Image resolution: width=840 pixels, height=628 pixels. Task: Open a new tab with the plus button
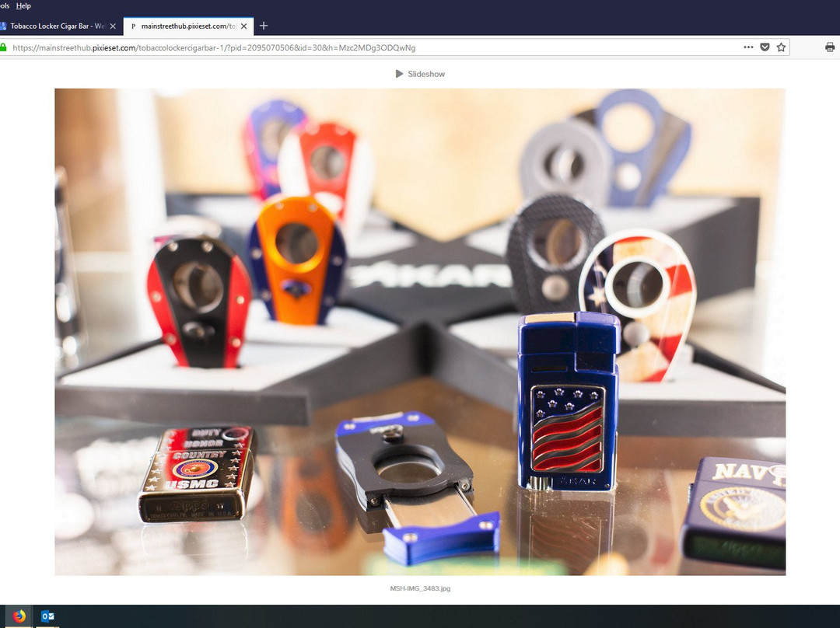(x=264, y=26)
